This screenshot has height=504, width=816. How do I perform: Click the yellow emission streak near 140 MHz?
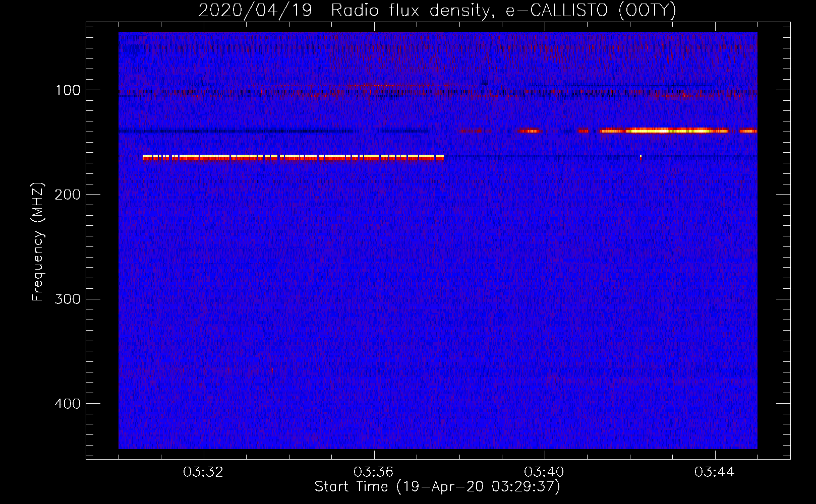click(664, 131)
